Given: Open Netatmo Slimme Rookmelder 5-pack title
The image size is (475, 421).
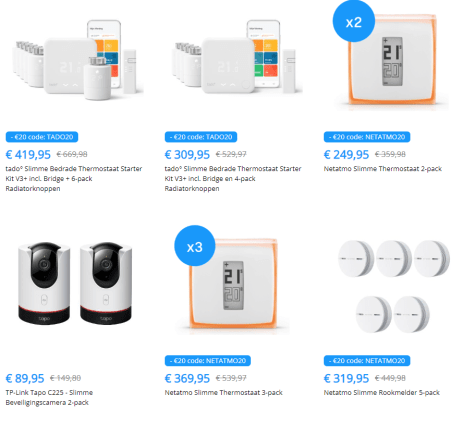Looking at the screenshot, I should (382, 393).
